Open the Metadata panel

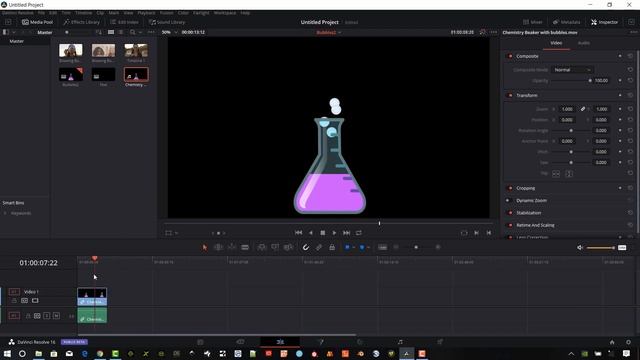(x=566, y=22)
